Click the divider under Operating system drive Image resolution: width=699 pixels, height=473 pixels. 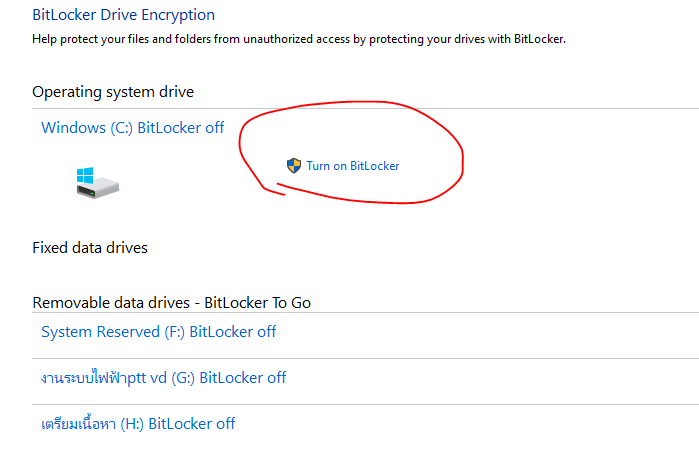[366, 108]
